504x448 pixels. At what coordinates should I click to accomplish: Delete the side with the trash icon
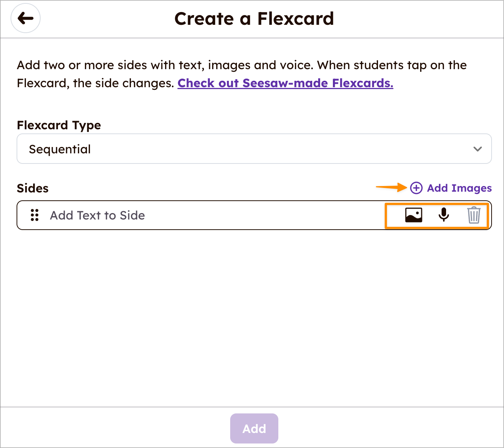coord(474,215)
